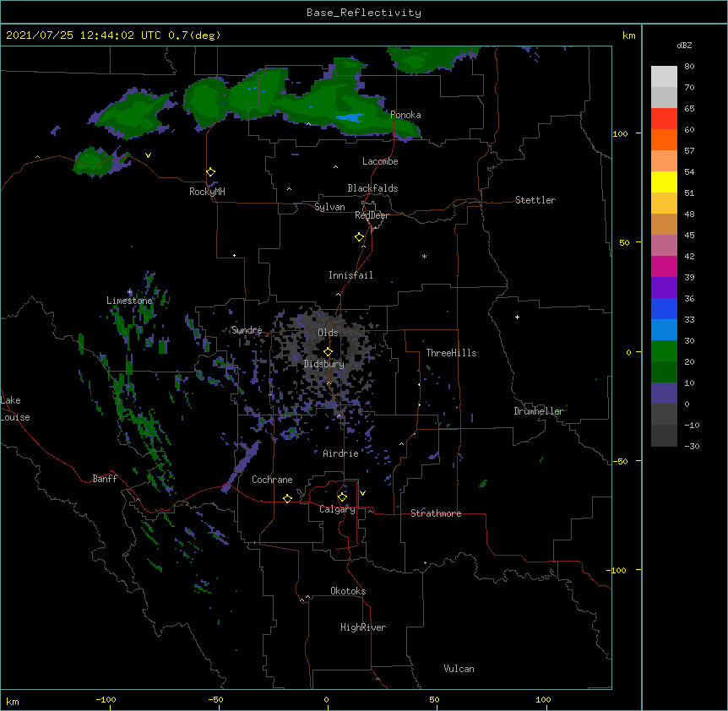The image size is (728, 711).
Task: Click the -30 dBZ legend value
Action: 692,446
